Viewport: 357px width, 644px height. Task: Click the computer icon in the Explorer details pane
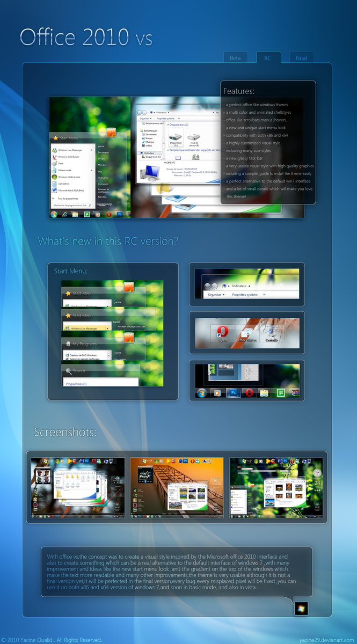(x=150, y=173)
